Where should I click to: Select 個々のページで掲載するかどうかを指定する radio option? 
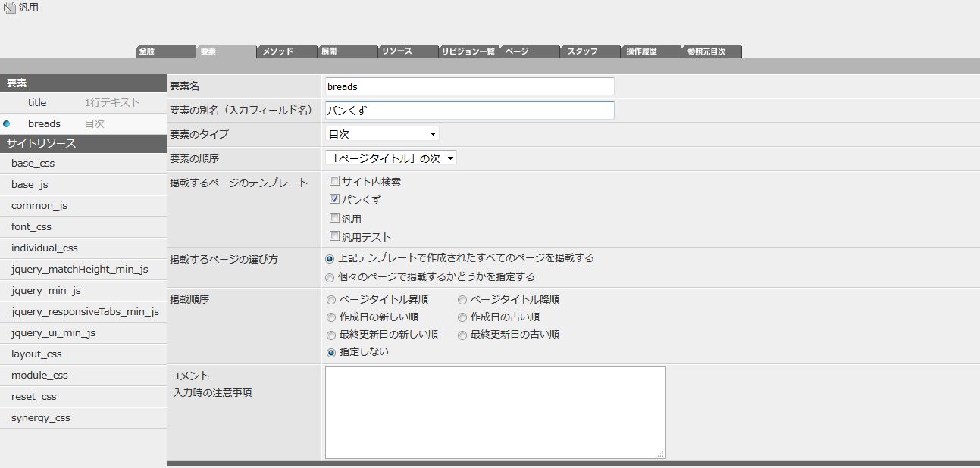point(330,277)
